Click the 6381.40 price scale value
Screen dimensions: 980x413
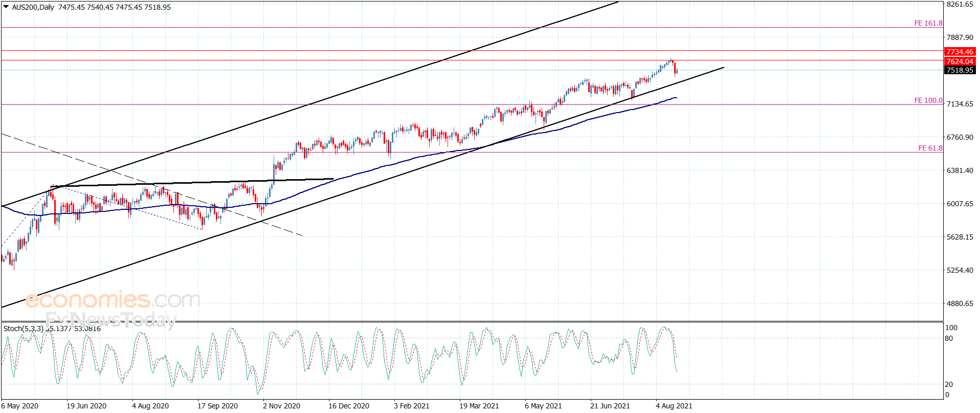(x=960, y=170)
